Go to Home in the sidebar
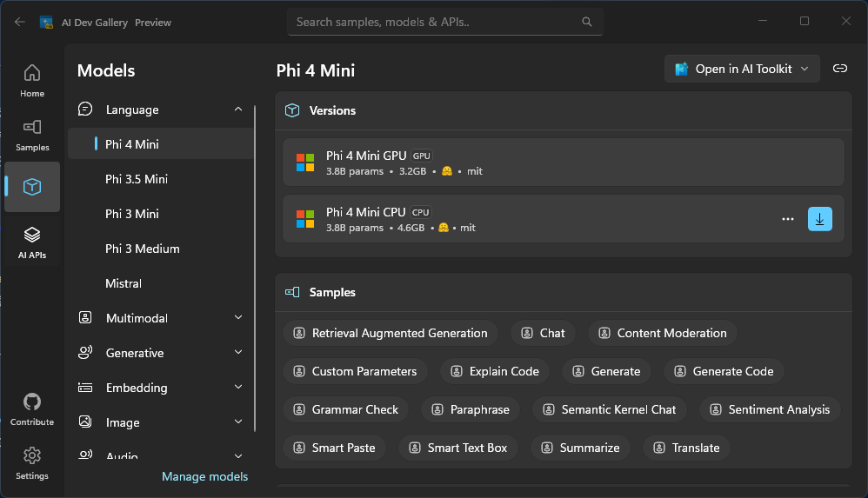The width and height of the screenshot is (868, 498). click(x=32, y=81)
